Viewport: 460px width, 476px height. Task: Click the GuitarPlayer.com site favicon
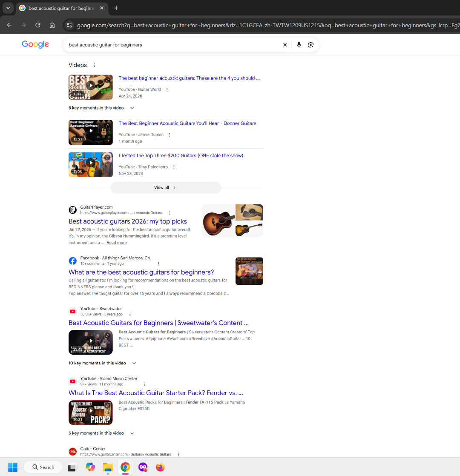pos(72,210)
